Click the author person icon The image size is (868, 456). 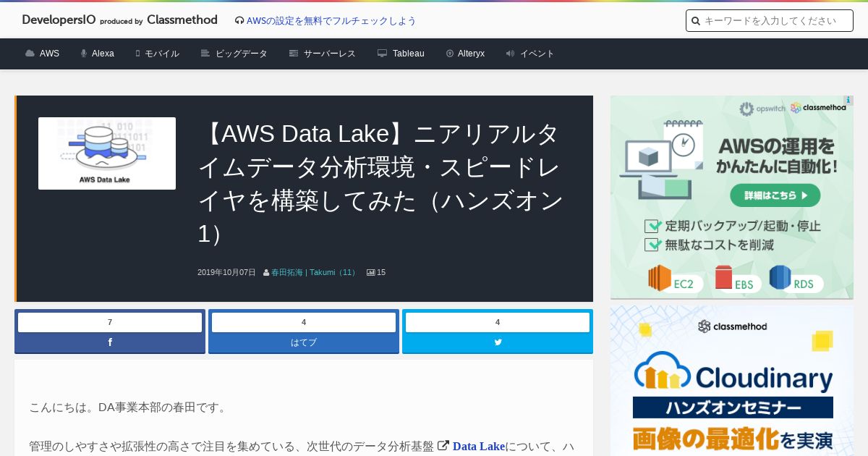[266, 273]
